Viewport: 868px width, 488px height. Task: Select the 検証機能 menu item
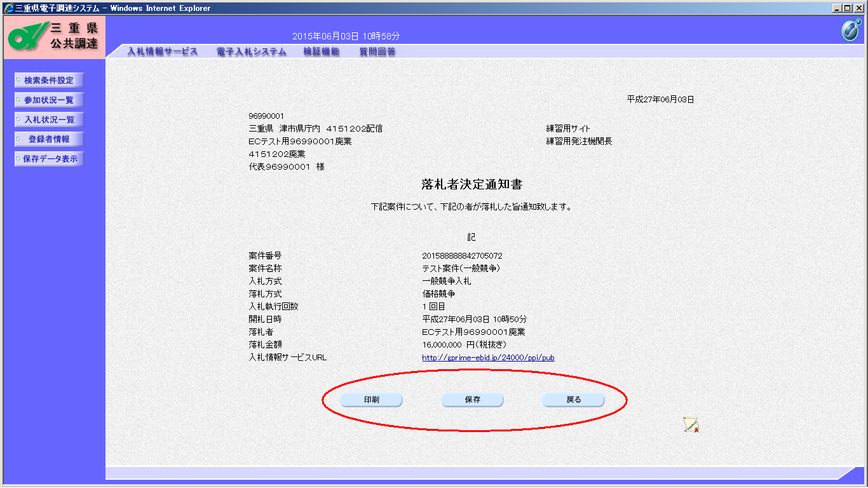tap(322, 52)
